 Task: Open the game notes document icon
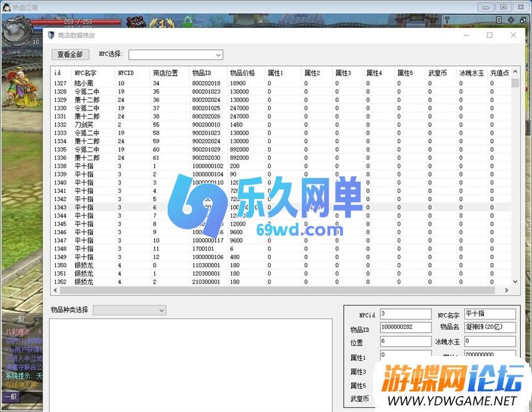pos(498,20)
